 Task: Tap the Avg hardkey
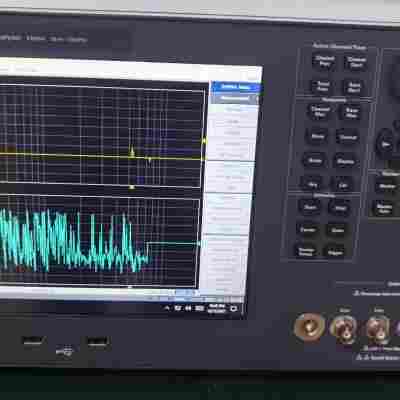(312, 184)
